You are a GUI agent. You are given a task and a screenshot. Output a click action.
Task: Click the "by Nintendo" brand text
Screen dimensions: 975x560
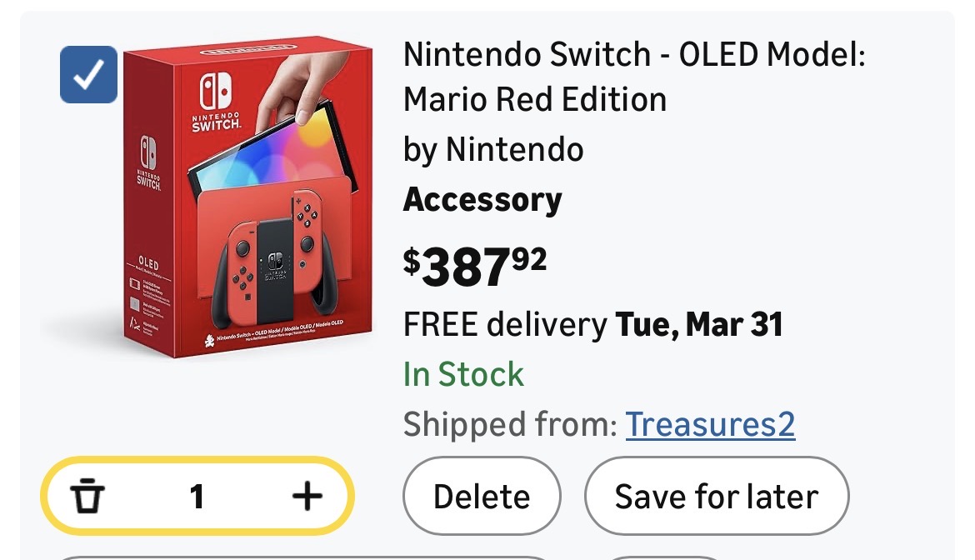(x=493, y=150)
